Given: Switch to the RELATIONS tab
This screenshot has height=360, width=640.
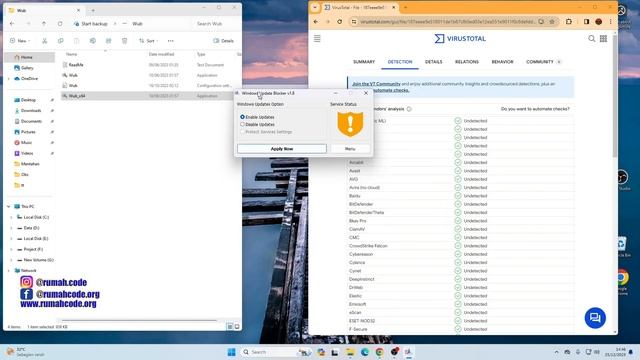Looking at the screenshot, I should (x=467, y=62).
